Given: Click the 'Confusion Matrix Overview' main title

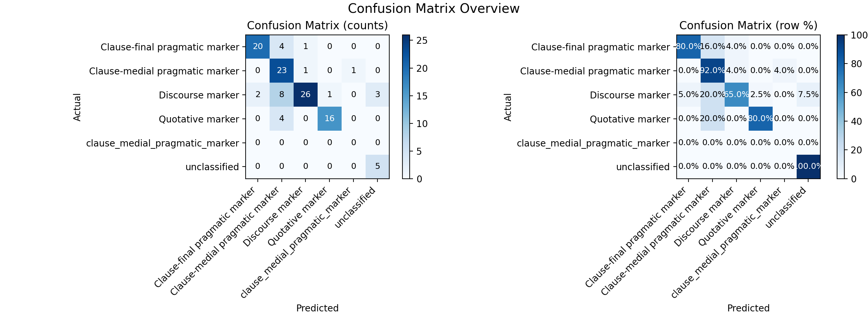Looking at the screenshot, I should pyautogui.click(x=434, y=9).
